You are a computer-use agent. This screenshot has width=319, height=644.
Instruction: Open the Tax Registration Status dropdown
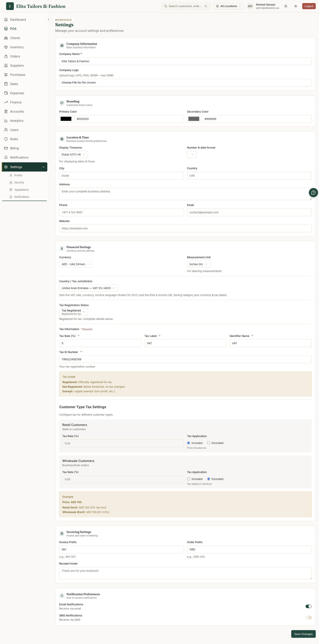74,312
